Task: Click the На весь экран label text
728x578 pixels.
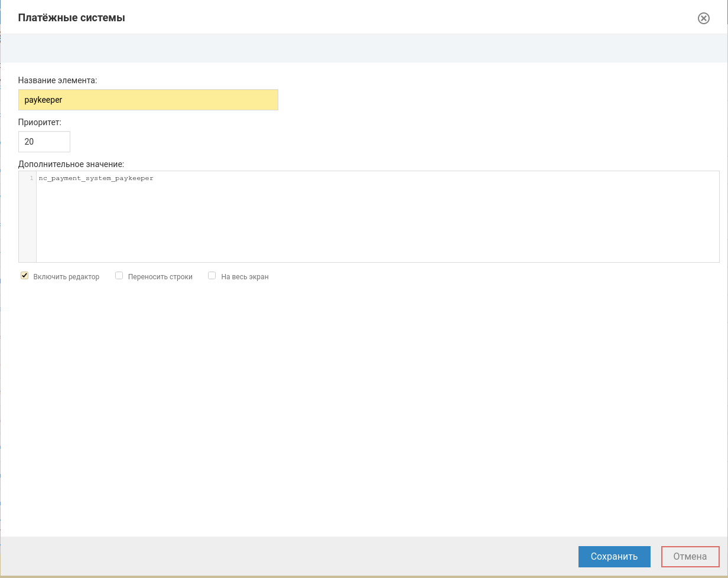Action: (245, 277)
